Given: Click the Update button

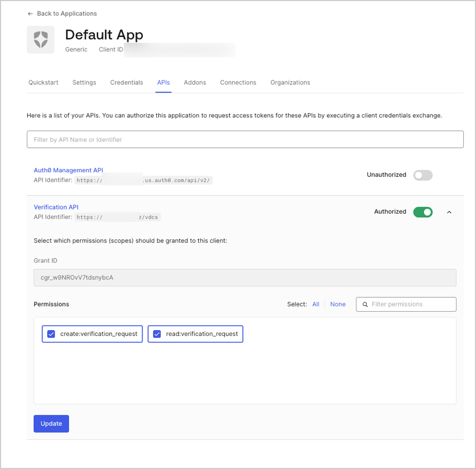Looking at the screenshot, I should click(x=51, y=424).
